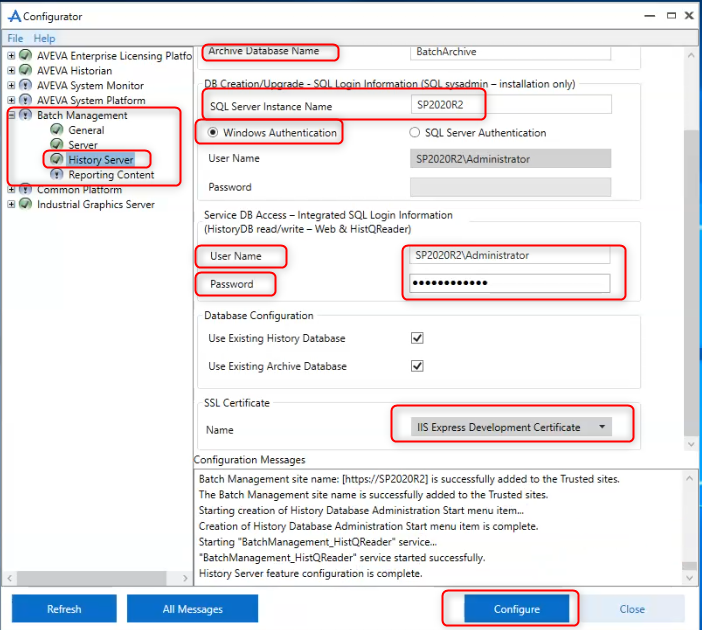Click the tree panel horizontal scrollbar

pos(92,578)
